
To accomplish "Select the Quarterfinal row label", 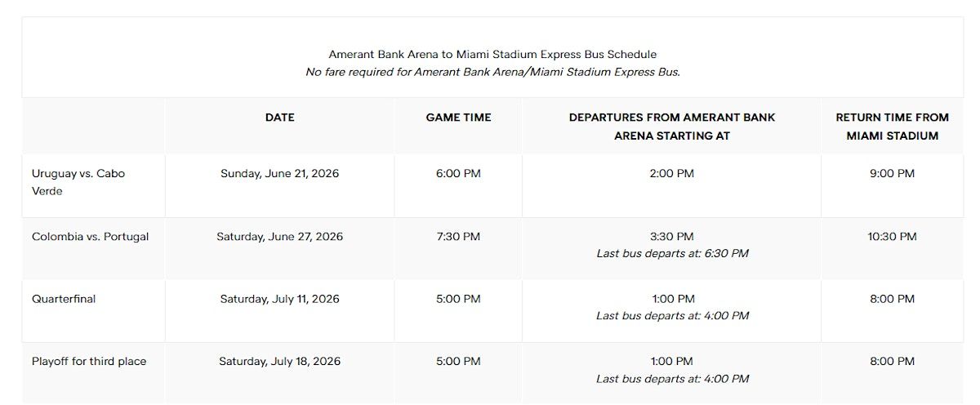I will click(64, 299).
